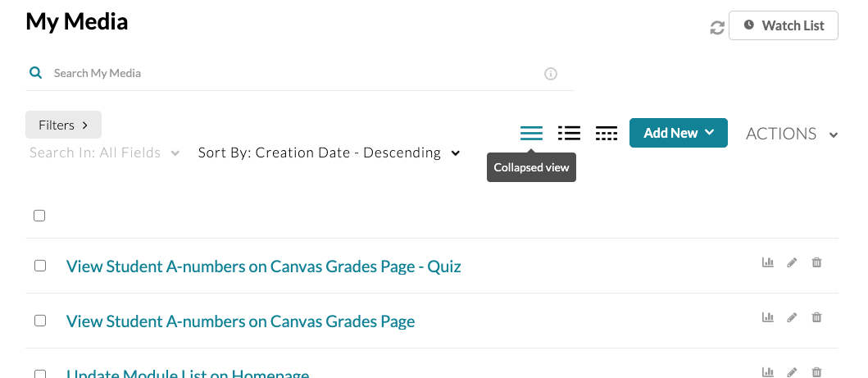Select the Canvas Grades Page - Quiz checkbox
Screen dimensions: 868x378
[39, 266]
